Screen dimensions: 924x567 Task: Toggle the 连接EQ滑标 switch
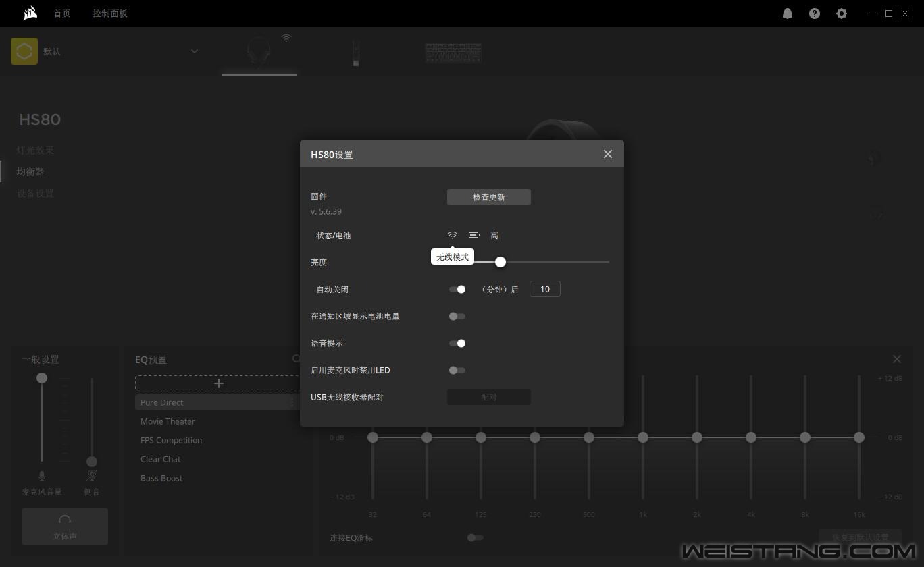[x=476, y=537]
